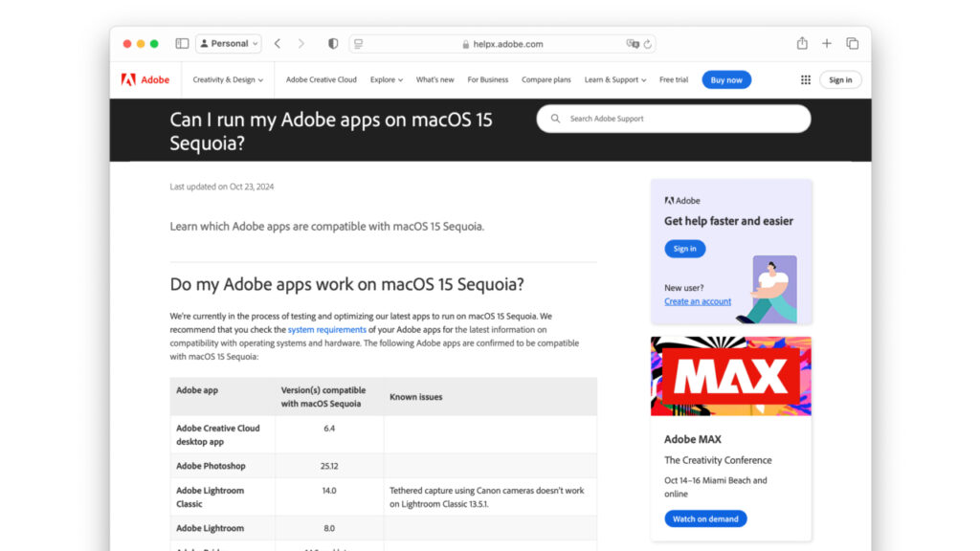The height and width of the screenshot is (551, 980).
Task: Expand the Learn & Support menu
Action: 615,80
